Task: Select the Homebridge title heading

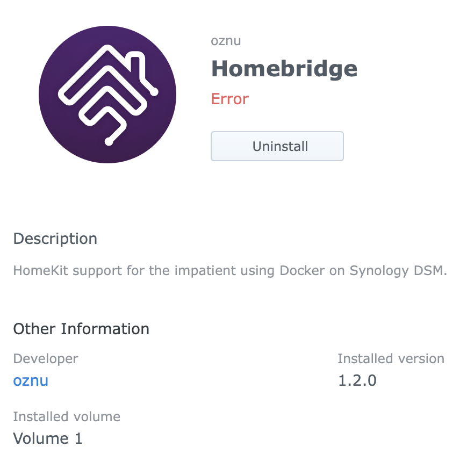Action: 284,68
